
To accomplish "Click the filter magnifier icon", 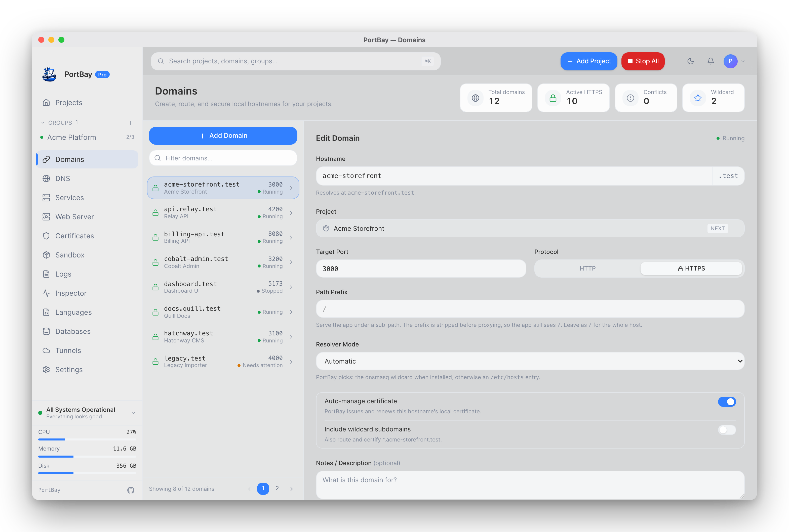I will click(157, 158).
